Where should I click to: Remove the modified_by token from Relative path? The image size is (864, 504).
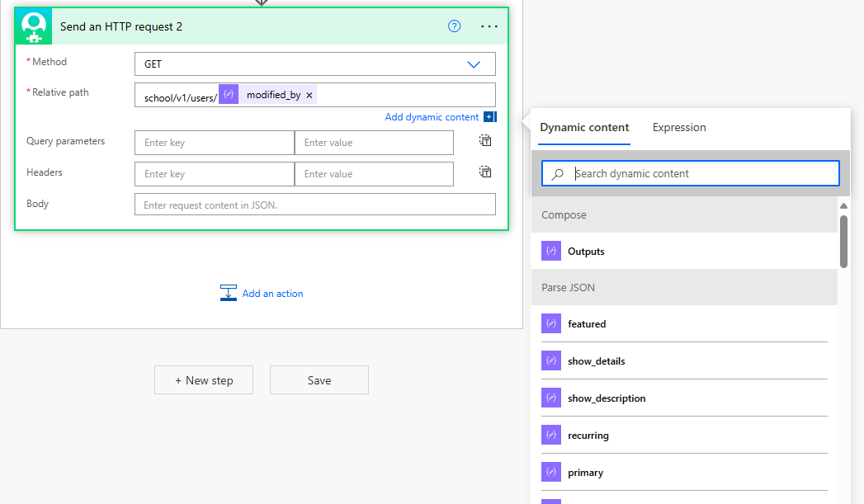[309, 96]
